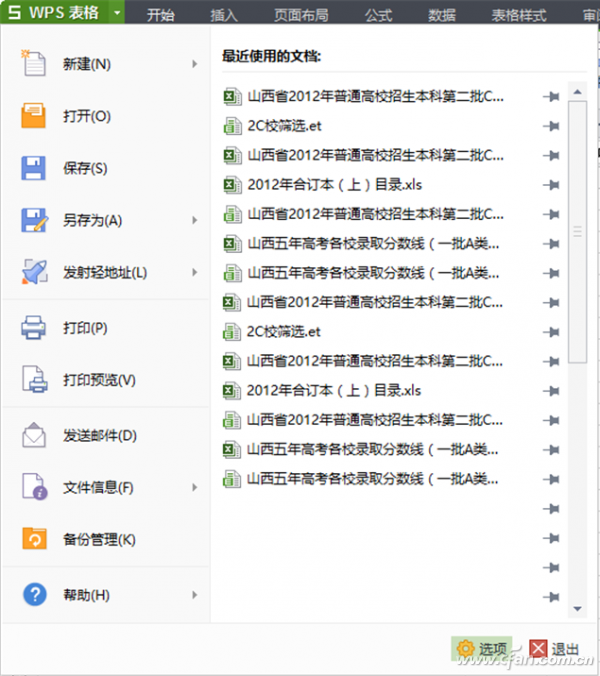This screenshot has height=676, width=600.
Task: Open 打印预览(V) print preview icon
Action: tap(34, 379)
